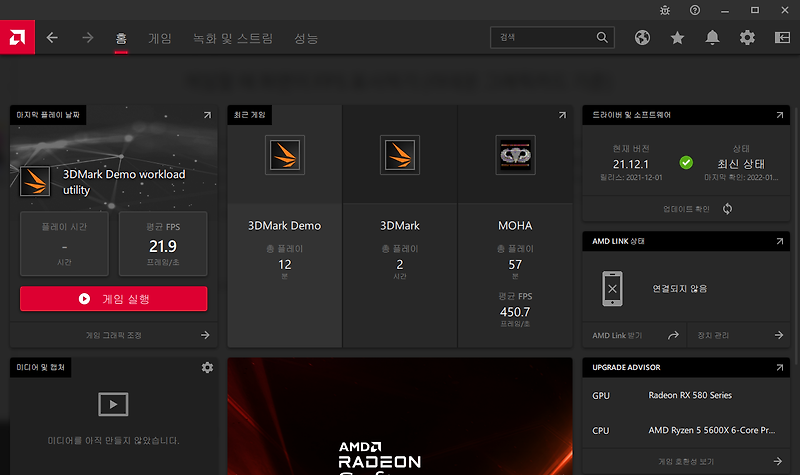Click the AMD logo button
800x475 pixels.
(x=17, y=37)
